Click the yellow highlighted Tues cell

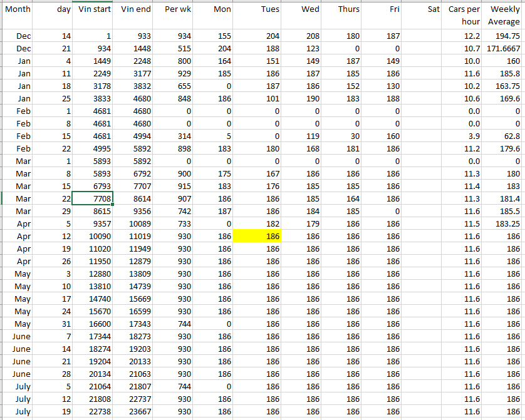coord(257,236)
